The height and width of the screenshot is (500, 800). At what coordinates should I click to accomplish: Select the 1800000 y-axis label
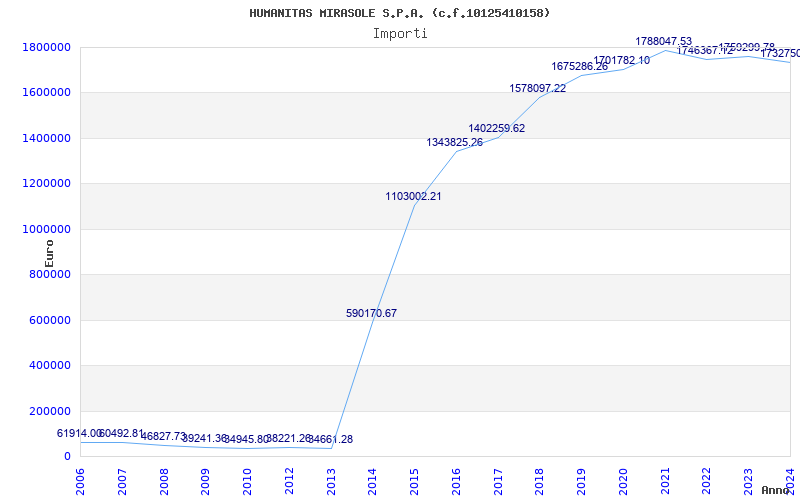pos(46,47)
